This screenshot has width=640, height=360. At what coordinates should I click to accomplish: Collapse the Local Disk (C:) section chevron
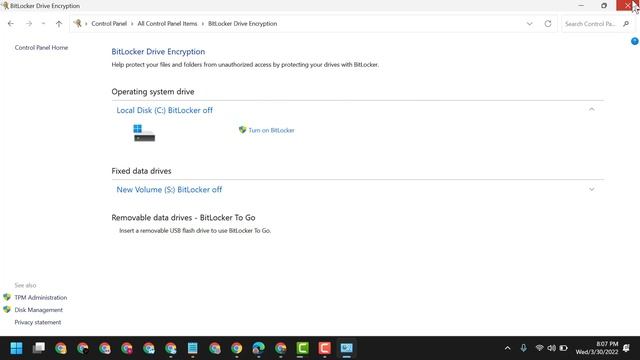(591, 109)
